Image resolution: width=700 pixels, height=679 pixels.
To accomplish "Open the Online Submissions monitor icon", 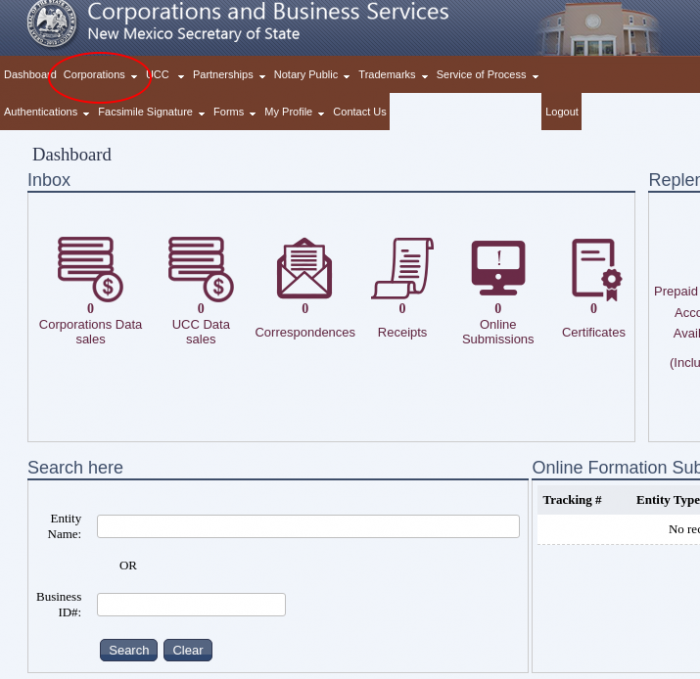I will click(x=498, y=268).
